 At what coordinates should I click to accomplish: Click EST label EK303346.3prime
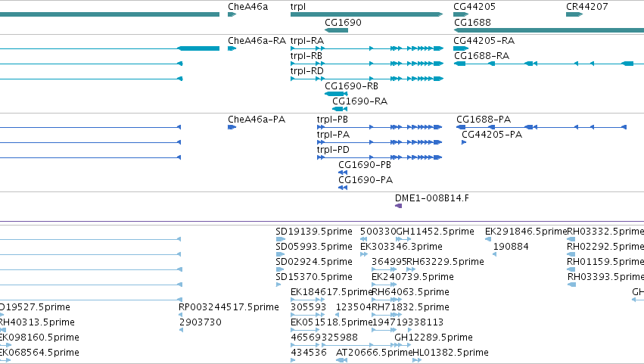tap(401, 247)
